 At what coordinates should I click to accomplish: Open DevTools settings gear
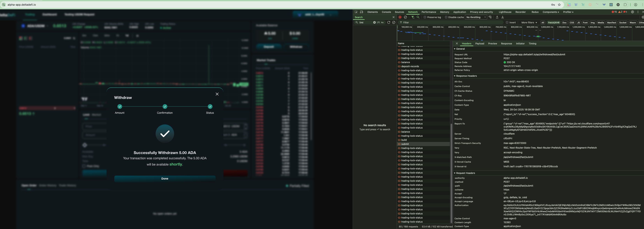[x=633, y=12]
